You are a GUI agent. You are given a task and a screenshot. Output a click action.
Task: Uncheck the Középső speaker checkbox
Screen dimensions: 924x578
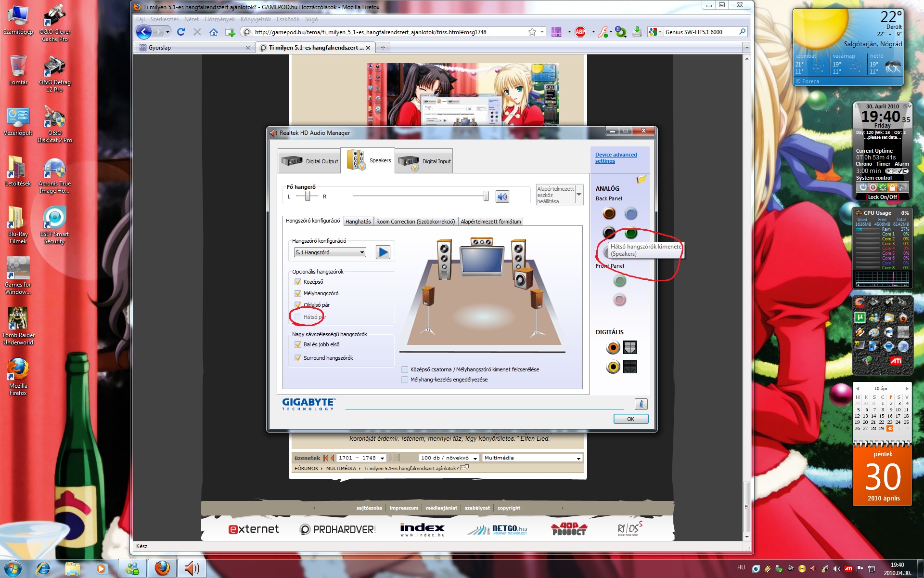pyautogui.click(x=298, y=282)
